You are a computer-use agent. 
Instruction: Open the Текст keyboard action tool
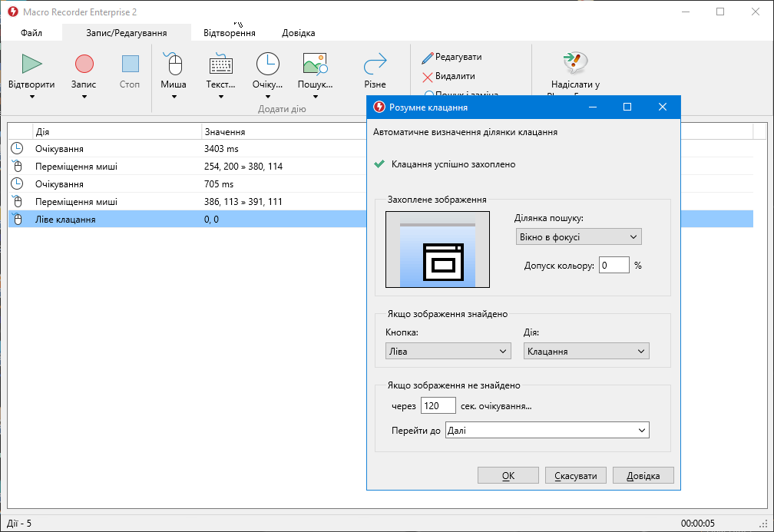click(220, 64)
